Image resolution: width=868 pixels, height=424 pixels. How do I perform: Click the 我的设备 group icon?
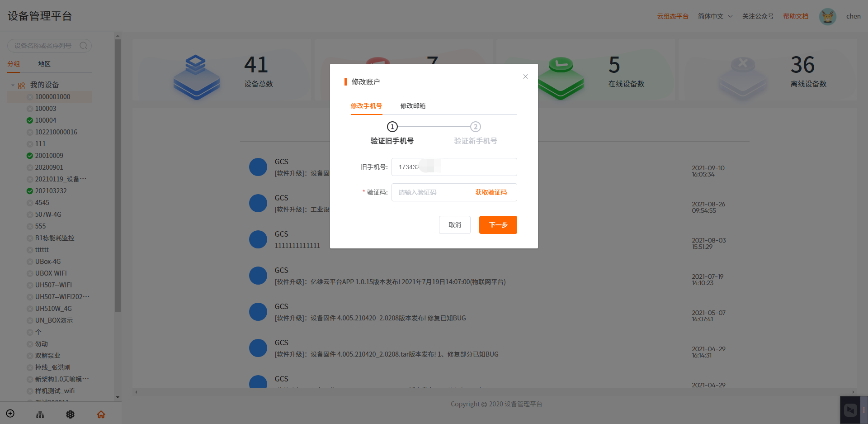[x=21, y=86]
